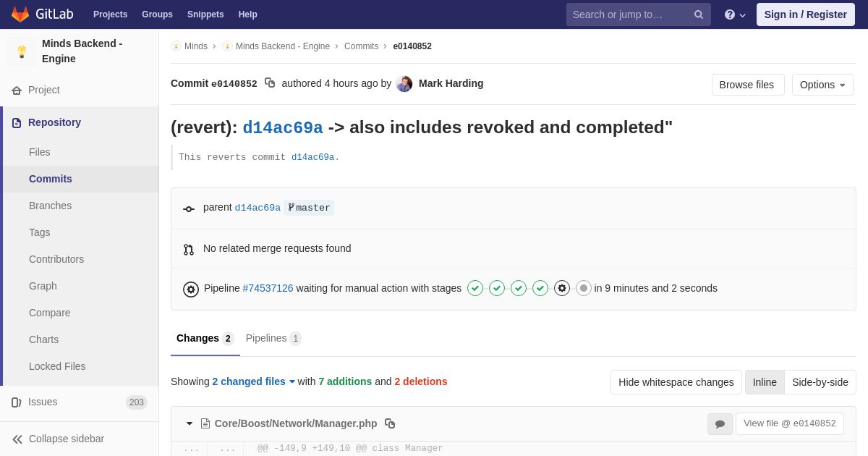This screenshot has height=456, width=868.
Task: Copy commit SHA e0140852 to clipboard
Action: (270, 83)
